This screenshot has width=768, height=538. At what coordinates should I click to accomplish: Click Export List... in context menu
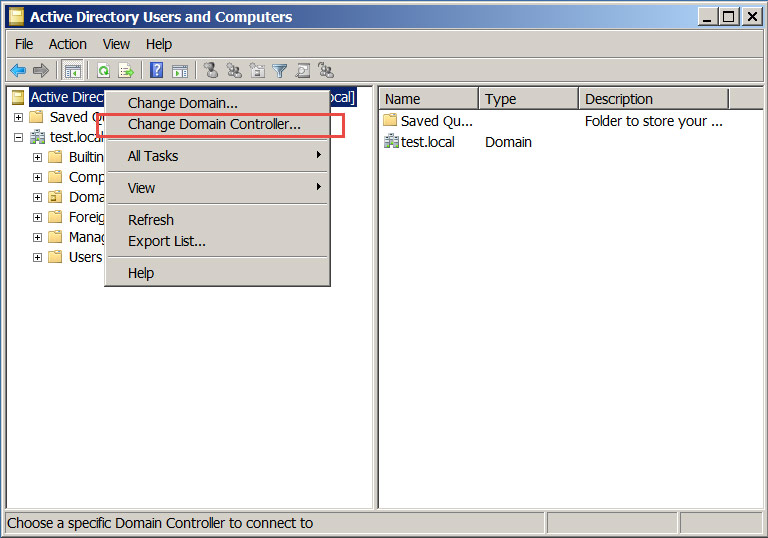[x=167, y=241]
